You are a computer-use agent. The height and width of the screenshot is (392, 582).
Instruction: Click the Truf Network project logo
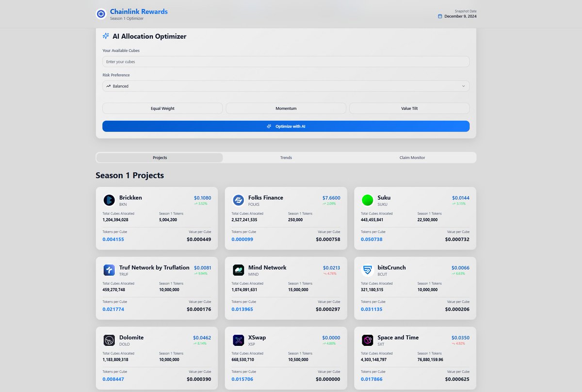[x=109, y=270]
